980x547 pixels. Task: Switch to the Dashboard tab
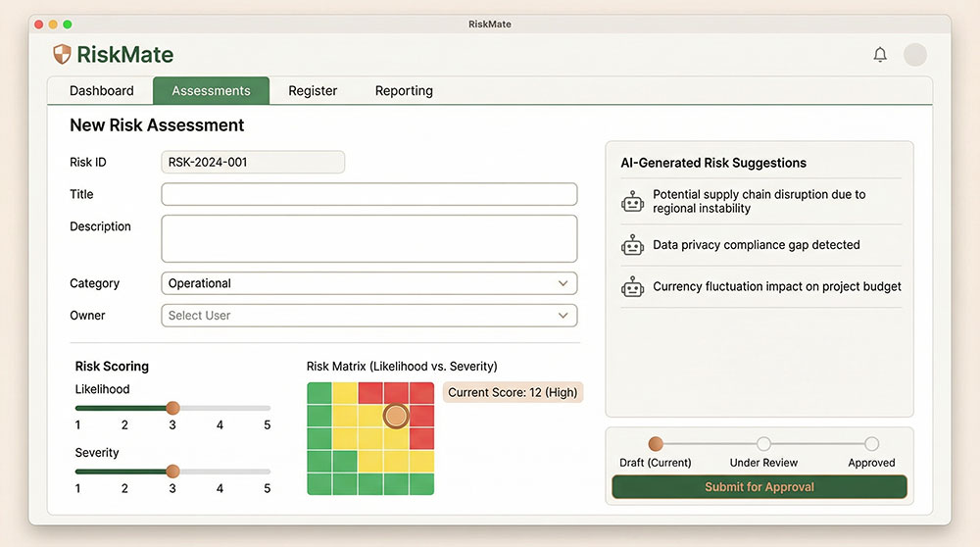click(x=101, y=91)
